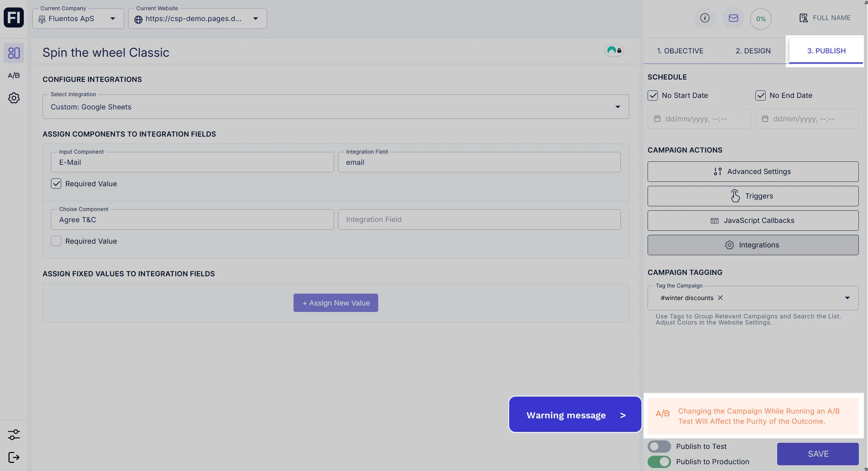Enable the Publish to Test switch
The height and width of the screenshot is (471, 868).
tap(659, 446)
